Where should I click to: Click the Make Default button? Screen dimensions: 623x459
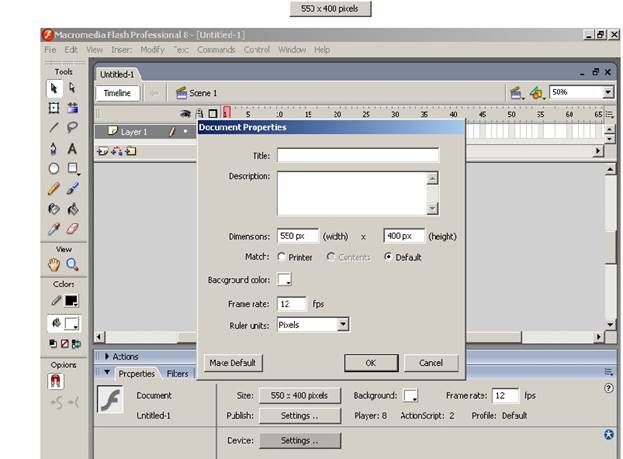[x=233, y=363]
